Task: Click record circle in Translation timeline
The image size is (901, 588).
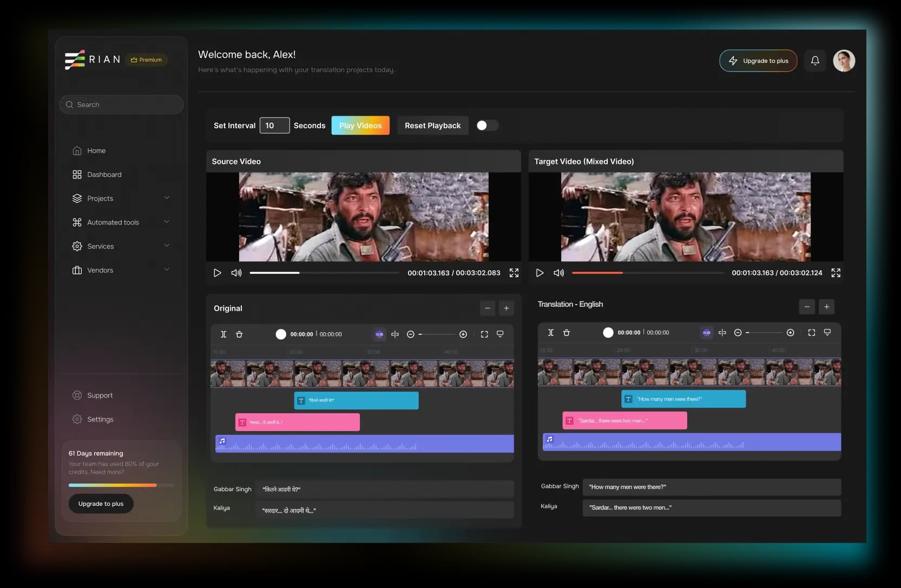Action: (608, 333)
